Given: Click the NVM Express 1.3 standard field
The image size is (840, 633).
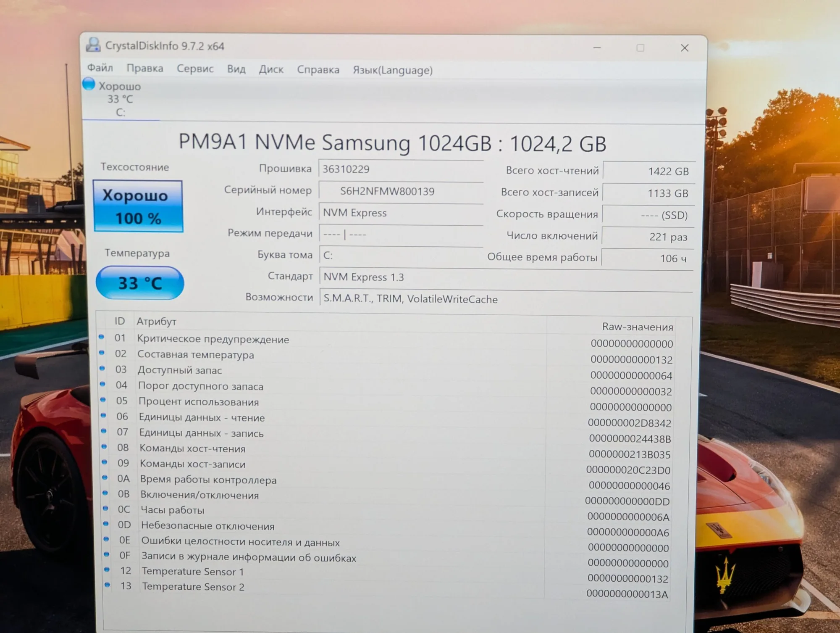Looking at the screenshot, I should (x=506, y=277).
